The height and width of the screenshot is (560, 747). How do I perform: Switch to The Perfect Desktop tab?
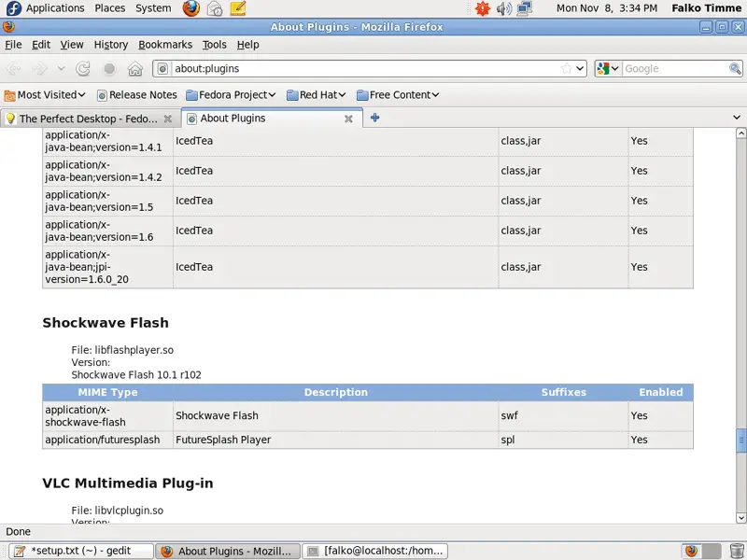89,119
